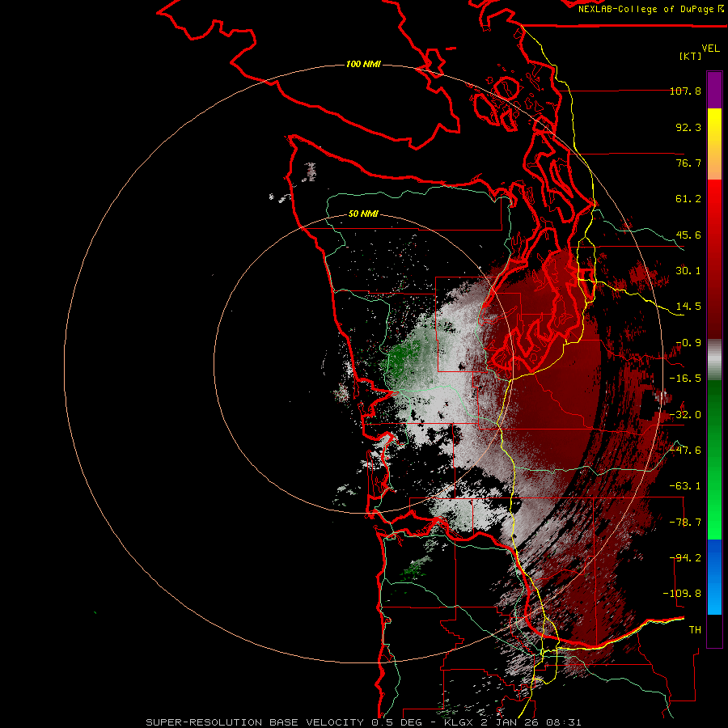728x728 pixels.
Task: Click the yellow-orange segment of the color bar
Action: point(714,144)
